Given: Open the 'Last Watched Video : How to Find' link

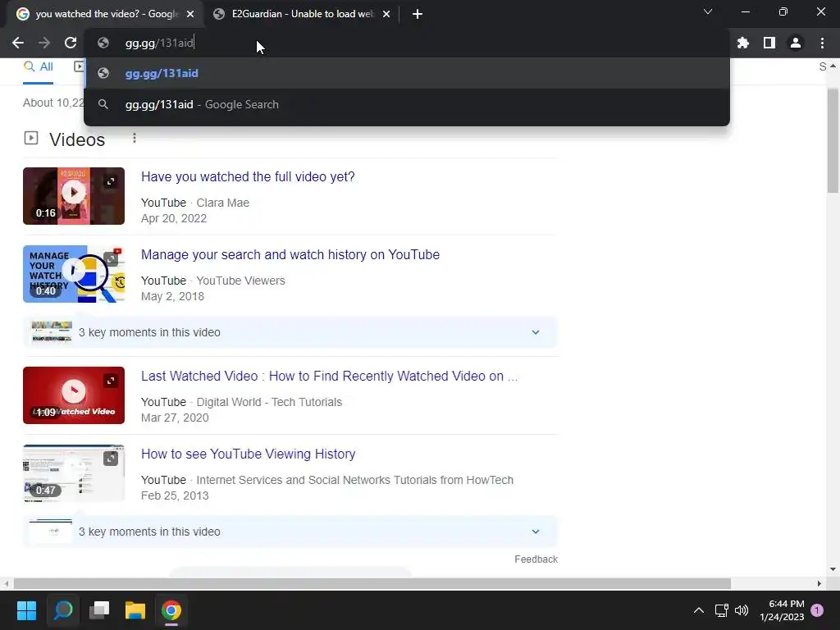Looking at the screenshot, I should click(x=330, y=376).
